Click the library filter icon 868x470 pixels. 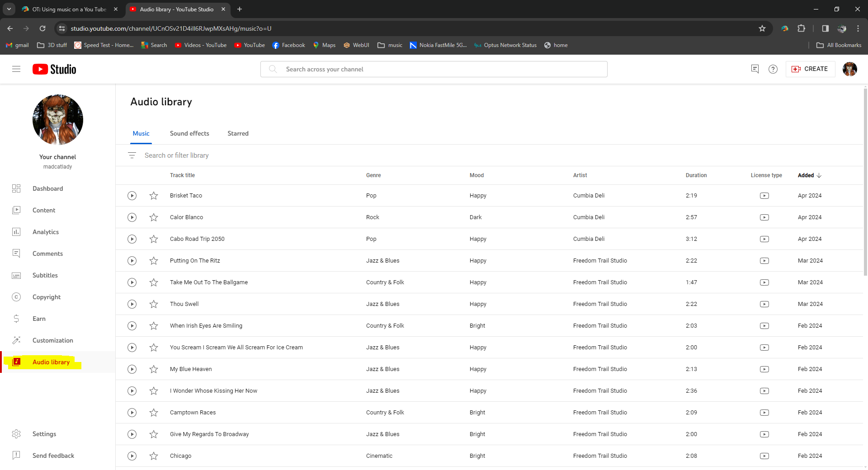[132, 155]
